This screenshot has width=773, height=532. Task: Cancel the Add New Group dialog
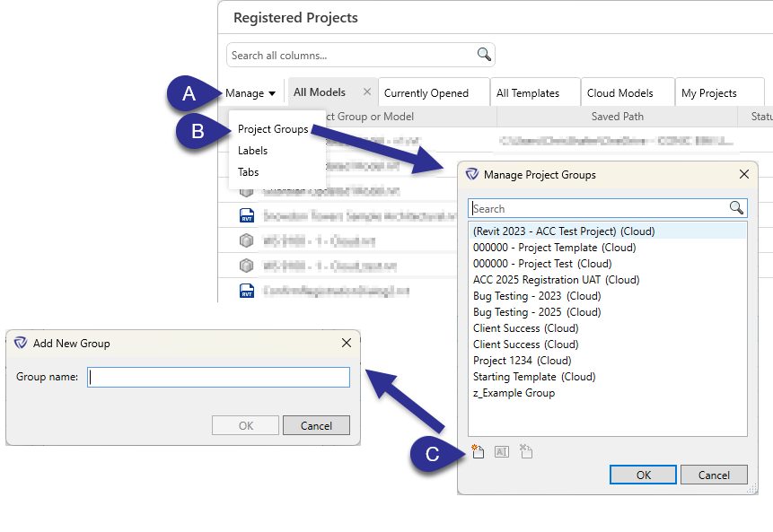click(x=316, y=424)
